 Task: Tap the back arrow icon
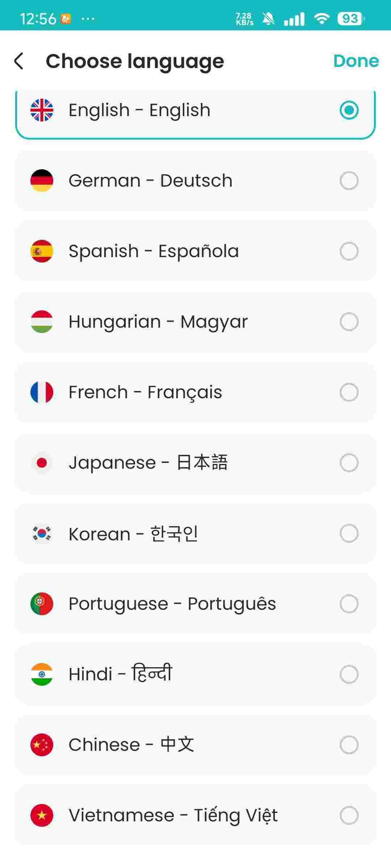[x=19, y=61]
